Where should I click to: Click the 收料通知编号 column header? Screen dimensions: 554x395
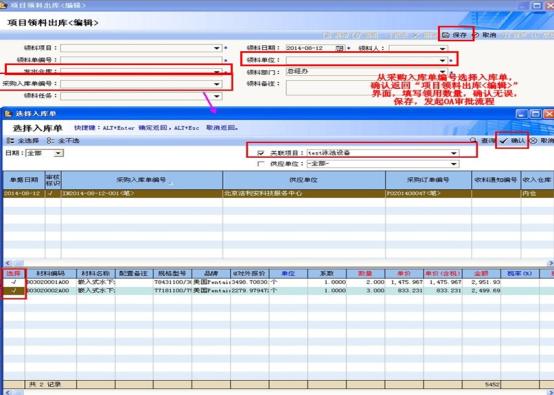[496, 180]
